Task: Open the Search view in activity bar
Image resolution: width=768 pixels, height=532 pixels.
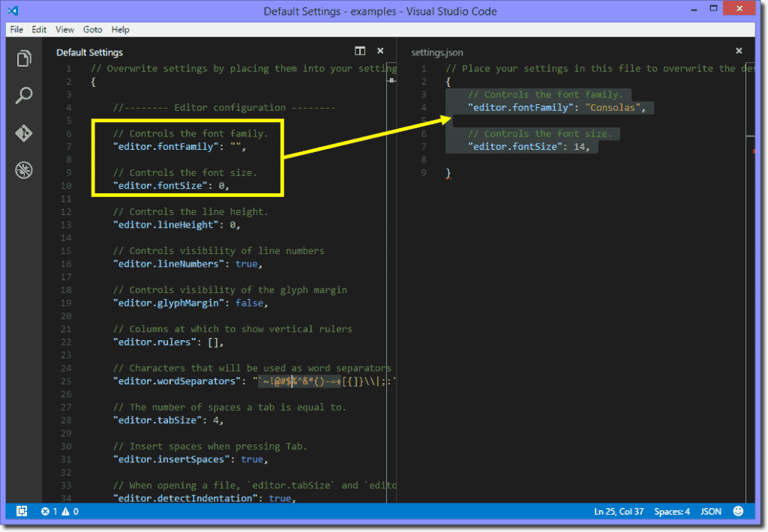Action: 24,95
